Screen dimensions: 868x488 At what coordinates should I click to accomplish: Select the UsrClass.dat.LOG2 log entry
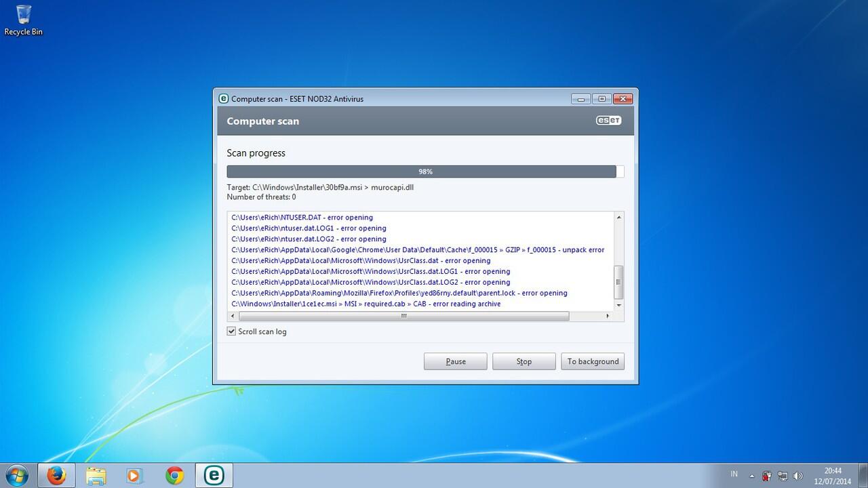pos(371,283)
